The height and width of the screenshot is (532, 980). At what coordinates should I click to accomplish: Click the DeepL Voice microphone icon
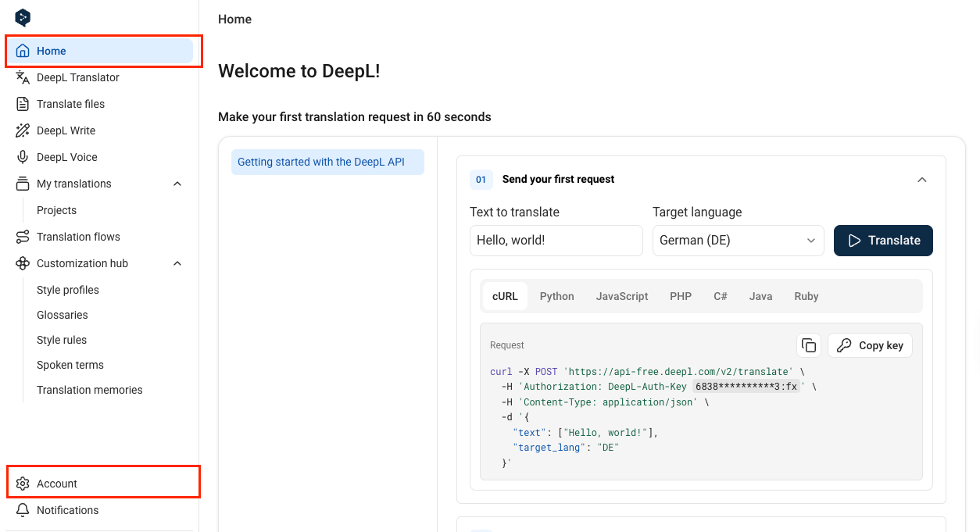coord(23,157)
